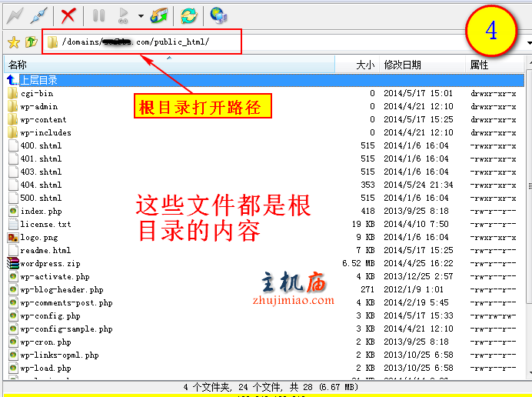Select the wp-activate.php file icon

13,276
